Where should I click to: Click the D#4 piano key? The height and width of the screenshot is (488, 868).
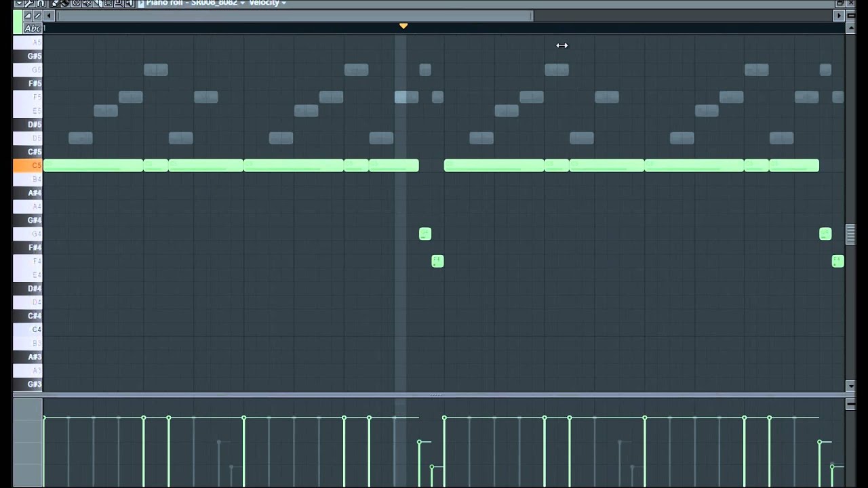[x=28, y=289]
